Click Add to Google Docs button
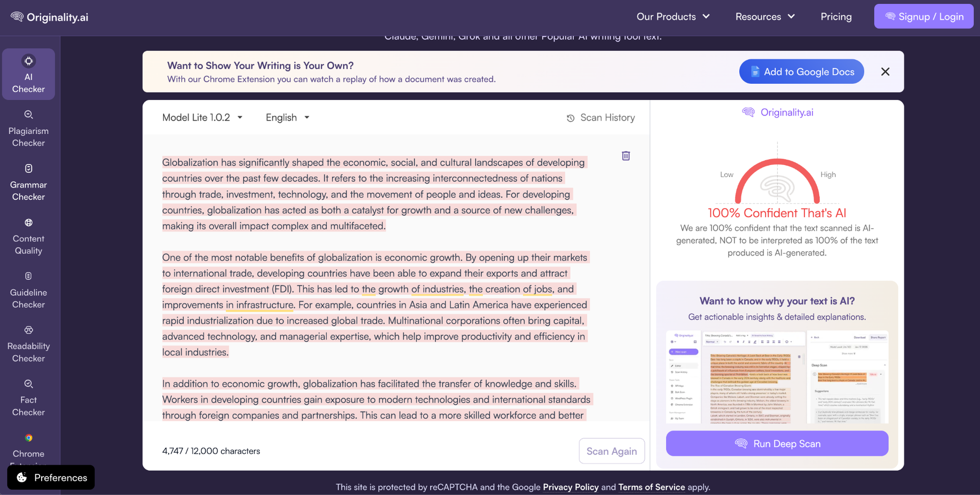Screen dimensions: 980x495 coord(801,71)
